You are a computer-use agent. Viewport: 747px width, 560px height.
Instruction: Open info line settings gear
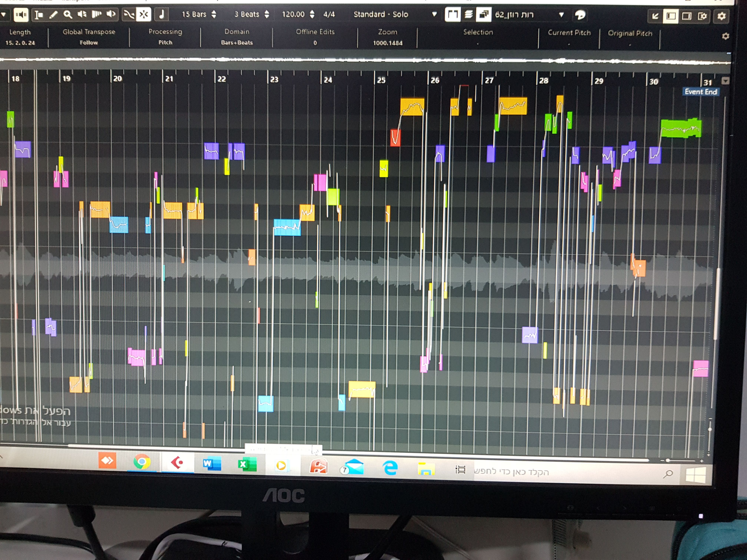coord(725,36)
